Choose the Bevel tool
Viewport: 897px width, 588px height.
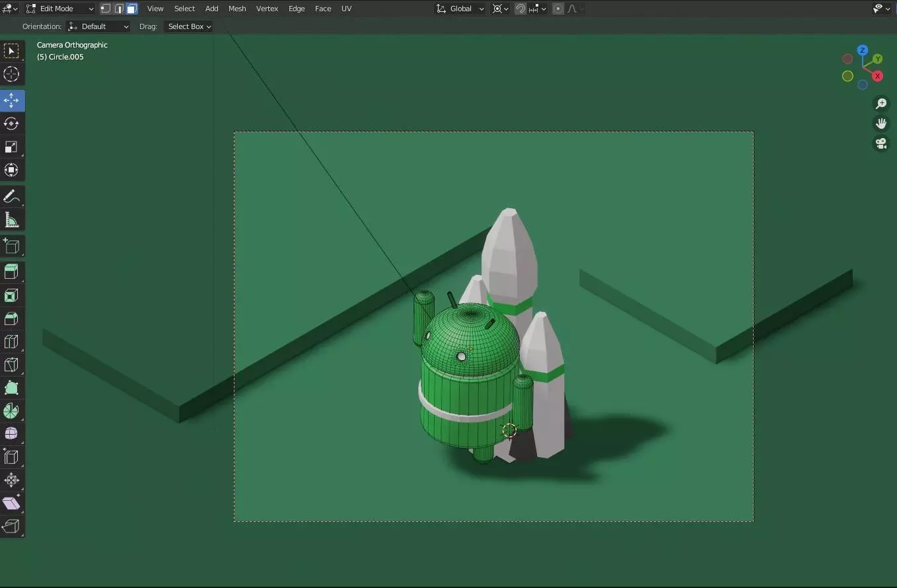[12, 318]
